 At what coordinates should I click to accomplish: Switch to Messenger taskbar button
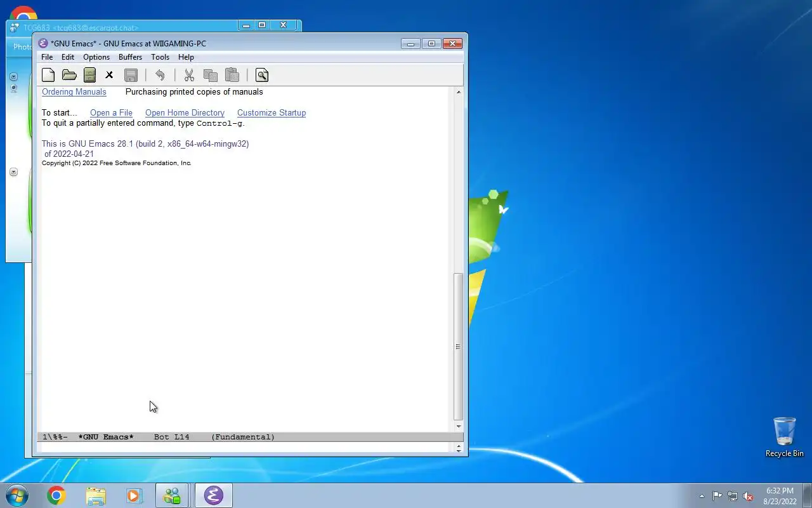pyautogui.click(x=172, y=495)
